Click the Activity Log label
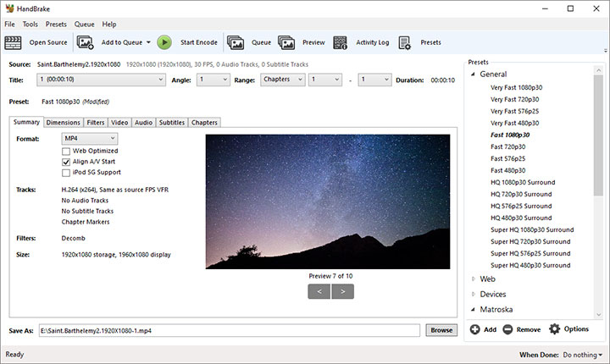Screen dimensions: 610x364 pos(373,42)
